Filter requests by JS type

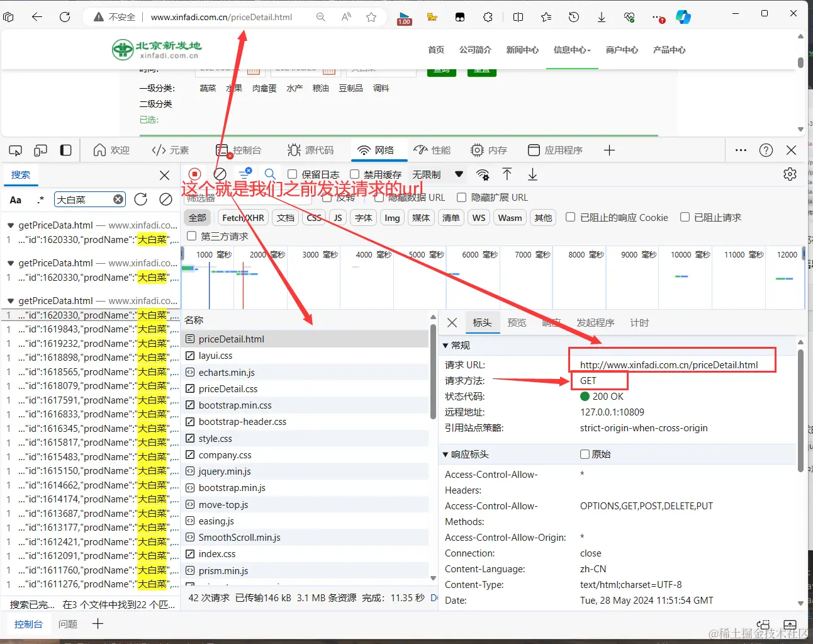(x=338, y=218)
